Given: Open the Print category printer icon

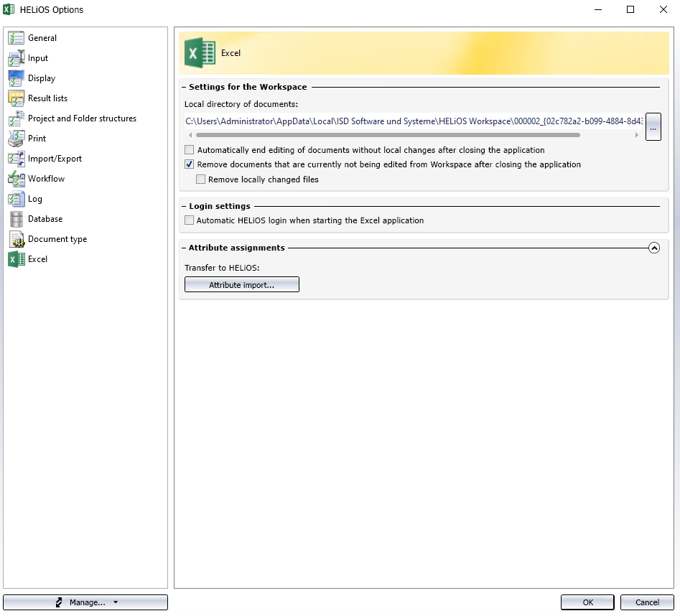Looking at the screenshot, I should tap(16, 139).
